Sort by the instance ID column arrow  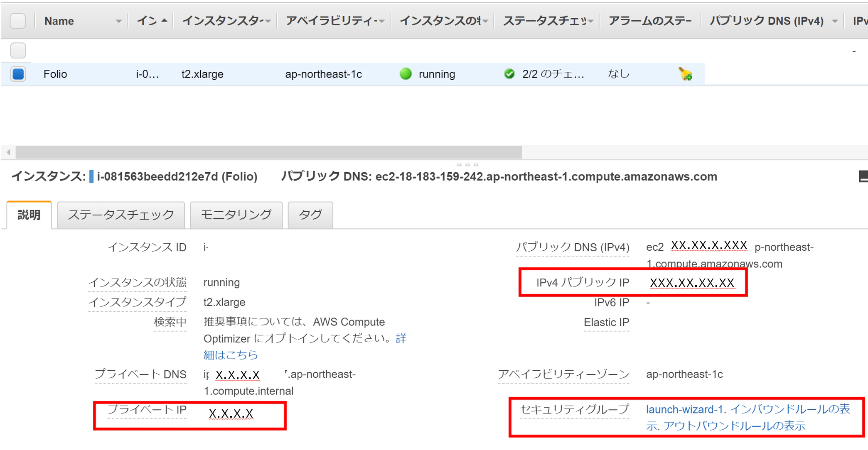click(164, 20)
